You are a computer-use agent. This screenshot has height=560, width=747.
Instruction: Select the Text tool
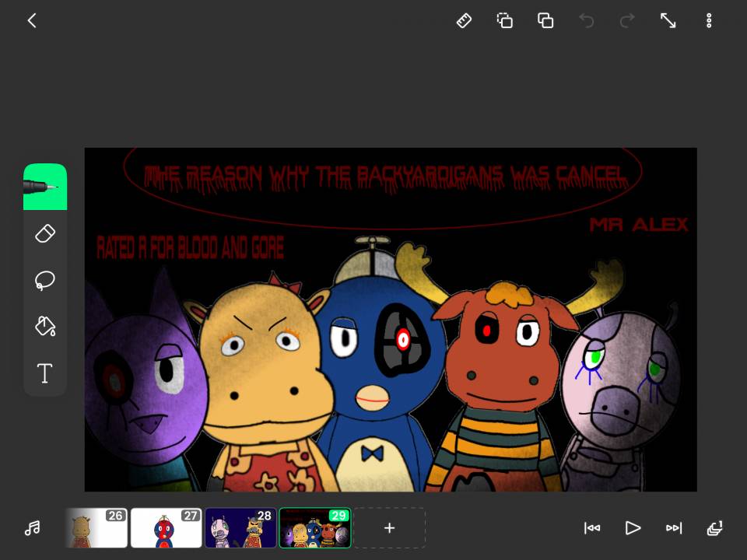(x=44, y=373)
